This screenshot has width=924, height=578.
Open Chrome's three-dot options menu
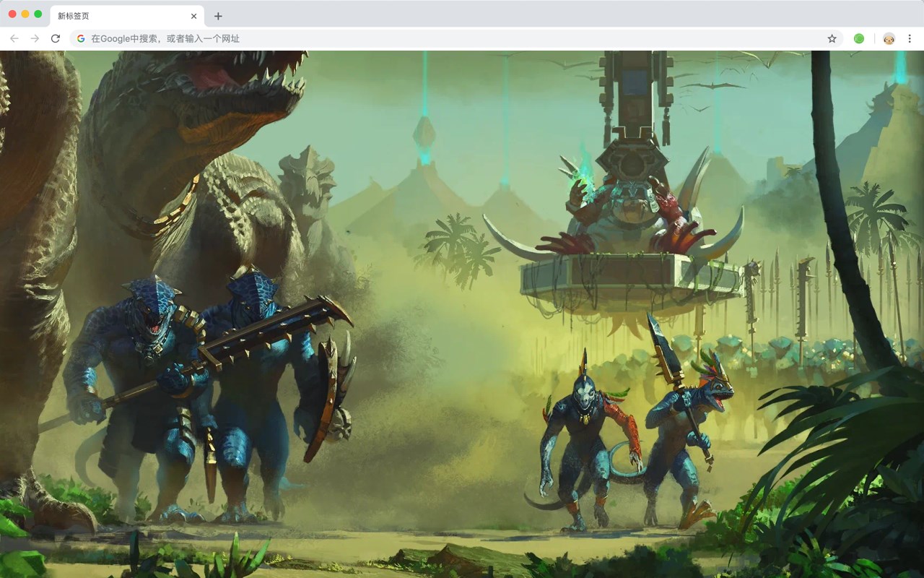coord(910,38)
